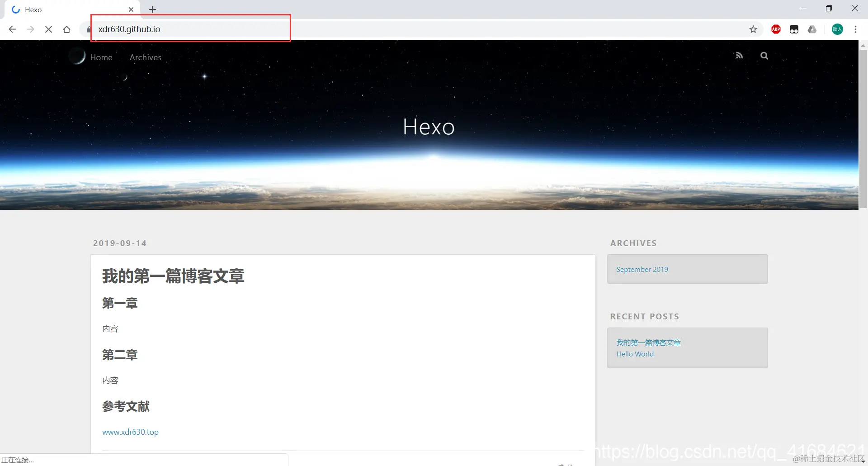
Task: Click 内容 text under 第二章
Action: (110, 380)
